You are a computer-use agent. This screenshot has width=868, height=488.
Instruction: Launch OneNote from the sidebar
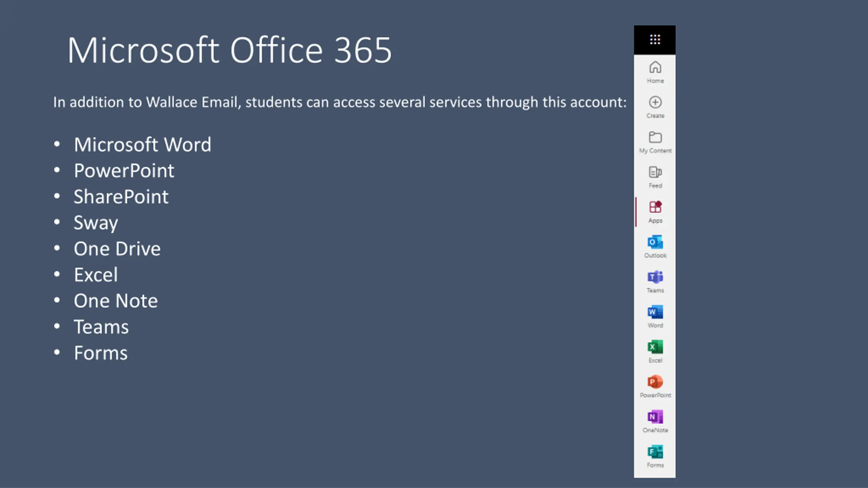655,421
